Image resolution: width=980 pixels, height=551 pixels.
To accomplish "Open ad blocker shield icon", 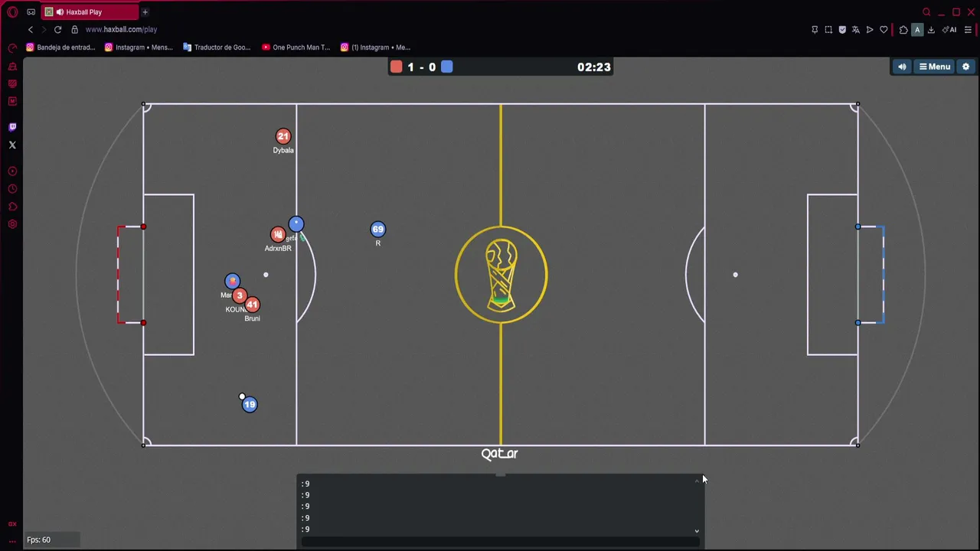I will click(x=842, y=30).
